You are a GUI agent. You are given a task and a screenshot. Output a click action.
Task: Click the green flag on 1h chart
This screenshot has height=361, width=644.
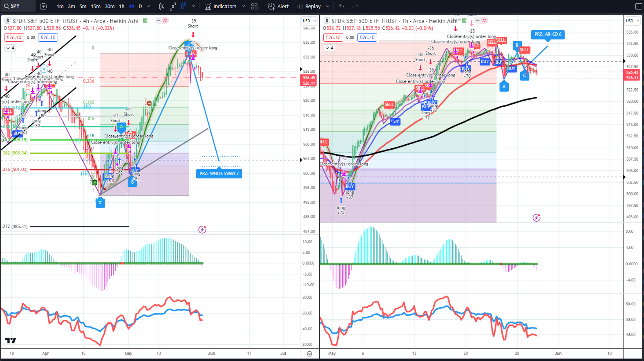pos(464,20)
